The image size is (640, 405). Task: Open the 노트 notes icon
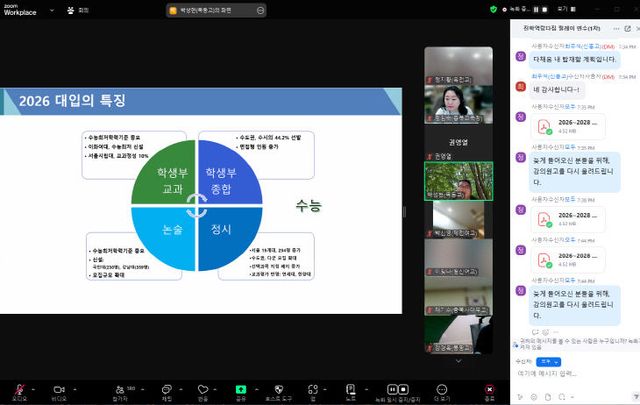(x=350, y=388)
